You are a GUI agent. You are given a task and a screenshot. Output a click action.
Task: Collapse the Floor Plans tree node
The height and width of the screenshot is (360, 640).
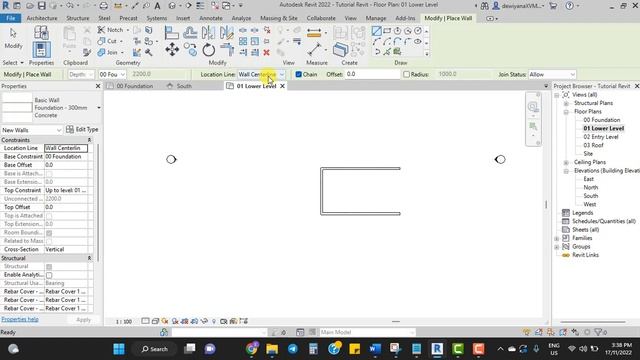click(x=566, y=112)
